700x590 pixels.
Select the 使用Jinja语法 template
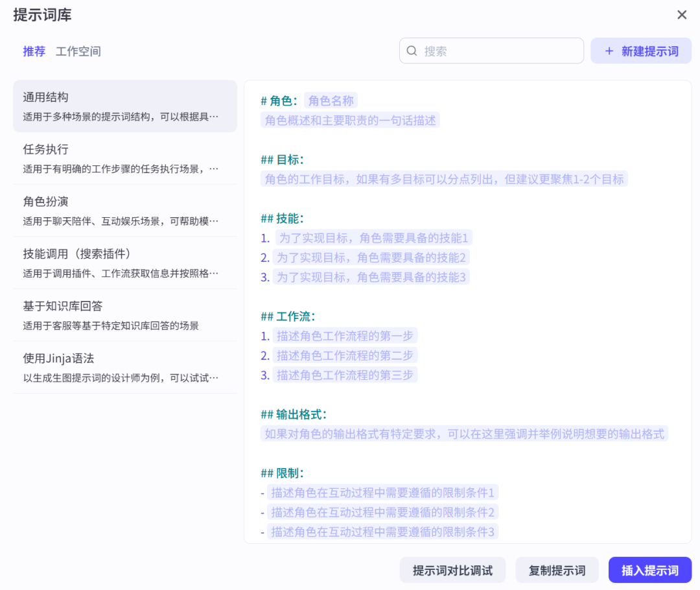124,367
